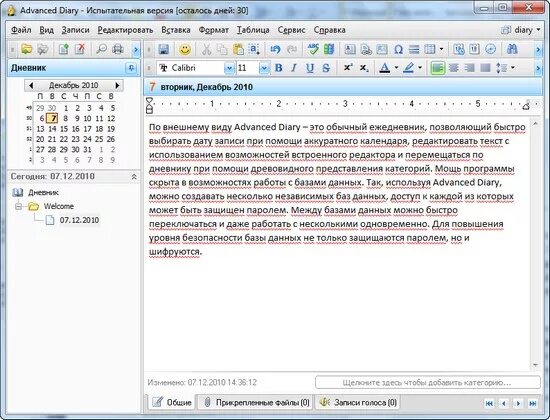Collapse the Сегодня panel chevron
The height and width of the screenshot is (420, 550).
point(134,176)
